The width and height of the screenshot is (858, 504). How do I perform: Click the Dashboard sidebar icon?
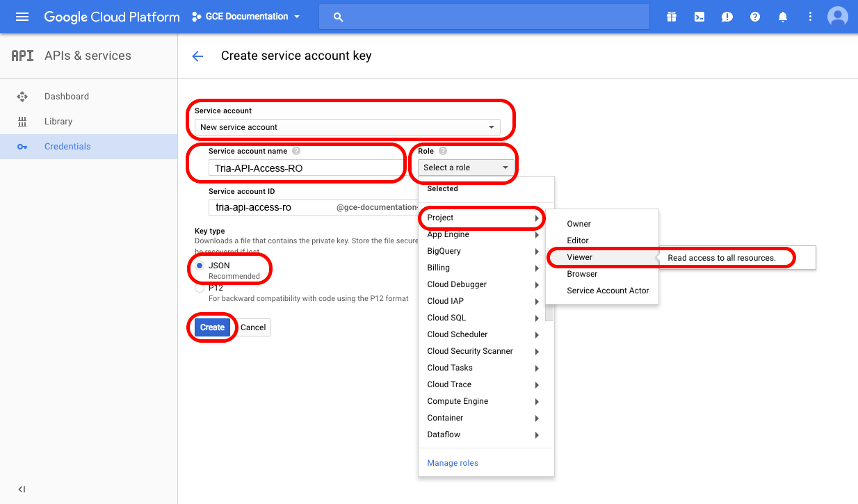[22, 97]
